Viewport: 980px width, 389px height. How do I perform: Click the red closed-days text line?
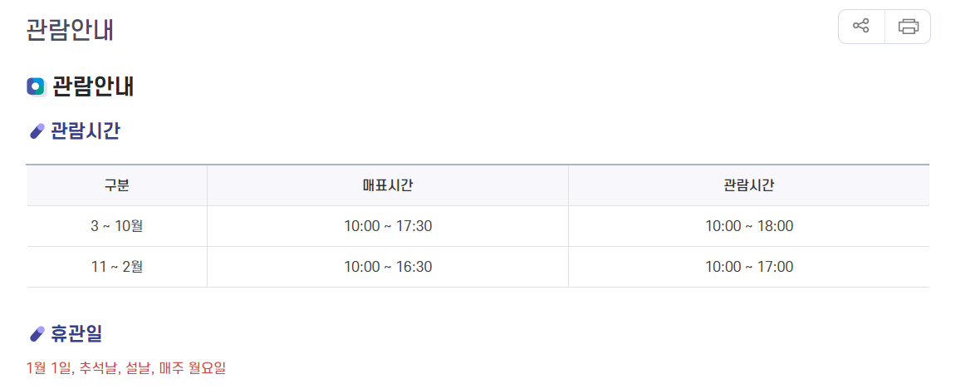click(x=126, y=368)
